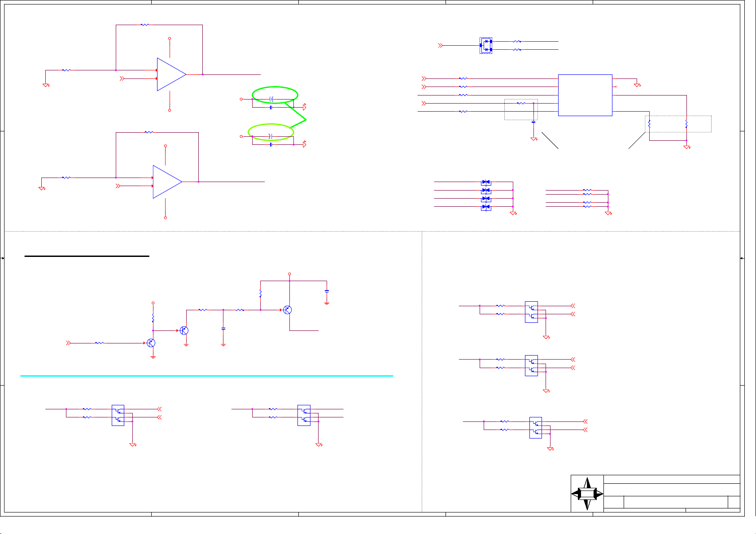Image resolution: width=756 pixels, height=534 pixels.
Task: Click the compass-arrow logo in the title block
Action: coord(587,494)
